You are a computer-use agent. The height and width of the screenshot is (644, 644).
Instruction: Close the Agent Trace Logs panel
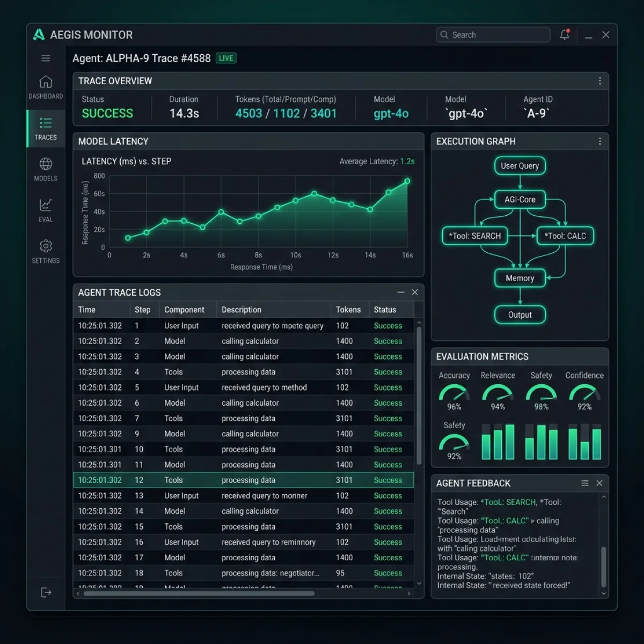pyautogui.click(x=415, y=292)
